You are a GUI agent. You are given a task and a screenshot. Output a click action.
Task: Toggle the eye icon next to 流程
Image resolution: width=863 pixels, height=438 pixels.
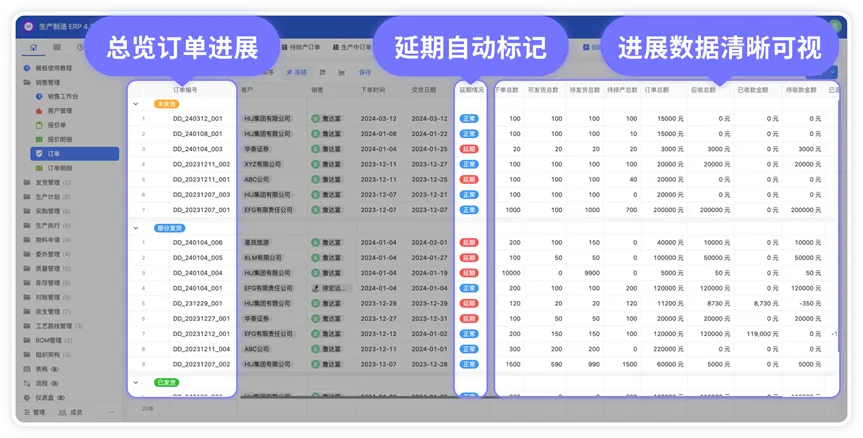coord(54,383)
